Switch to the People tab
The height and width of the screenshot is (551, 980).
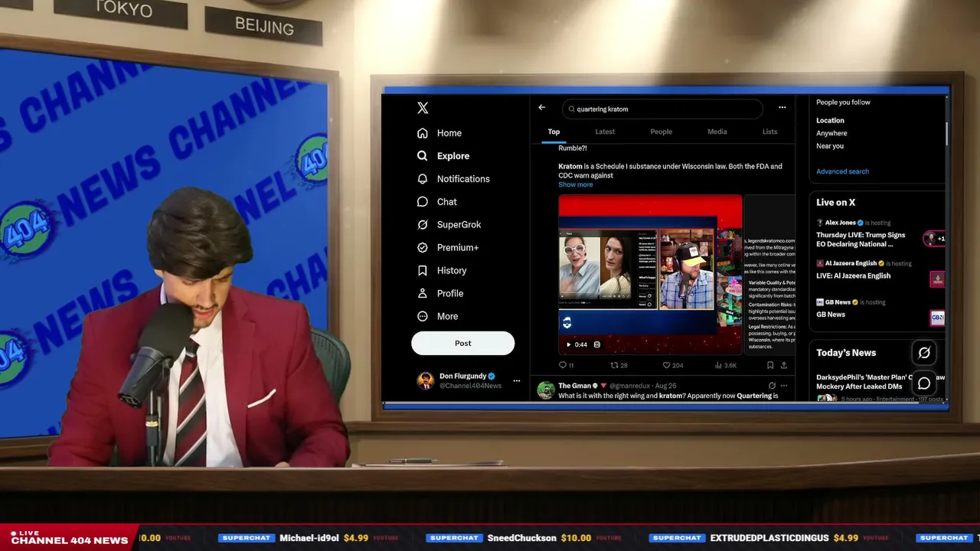pyautogui.click(x=661, y=132)
